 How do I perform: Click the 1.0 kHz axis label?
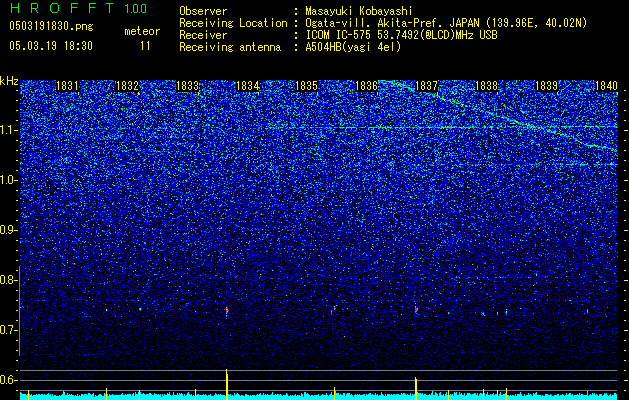(x=9, y=180)
